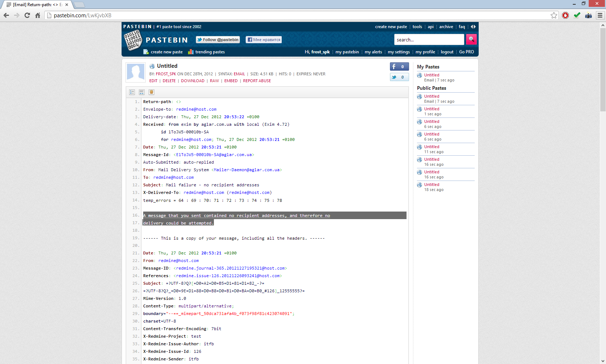Toggle line numbers view icon

point(132,92)
